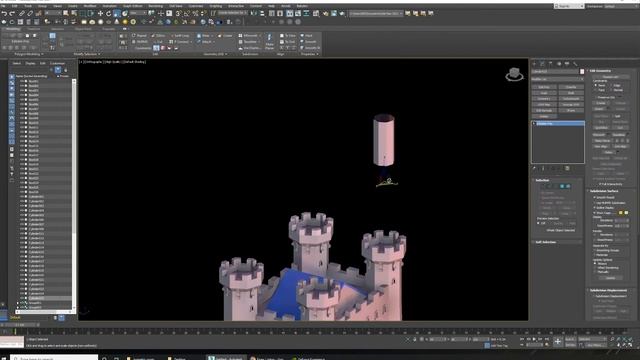Viewport: 640px width, 360px height.
Task: Undo the last action
Action: pyautogui.click(x=4, y=13)
